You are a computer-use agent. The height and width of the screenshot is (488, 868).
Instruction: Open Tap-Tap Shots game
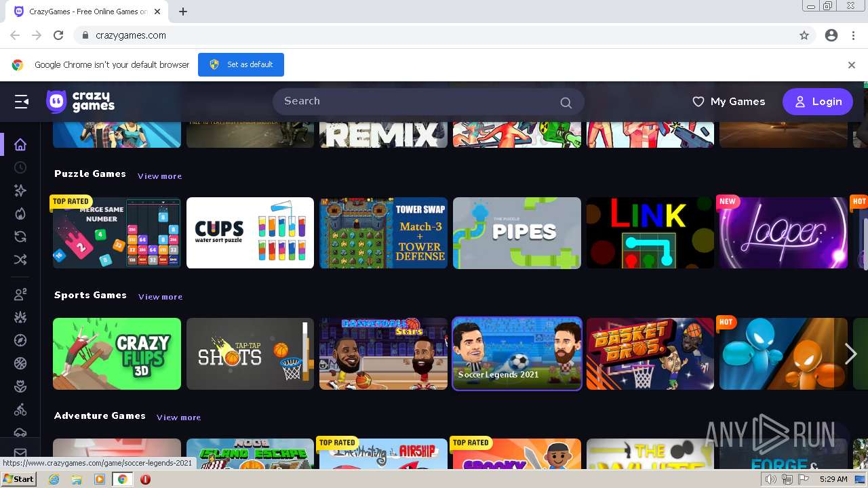(x=250, y=354)
